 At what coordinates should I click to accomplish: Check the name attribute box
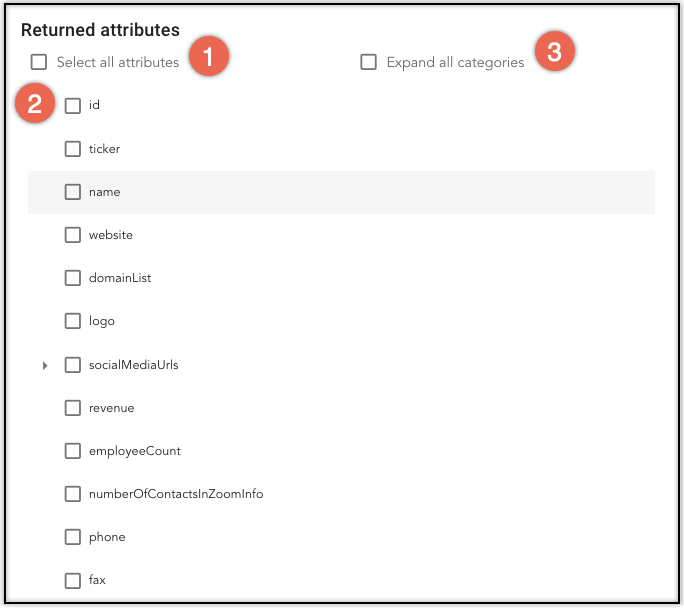[73, 192]
